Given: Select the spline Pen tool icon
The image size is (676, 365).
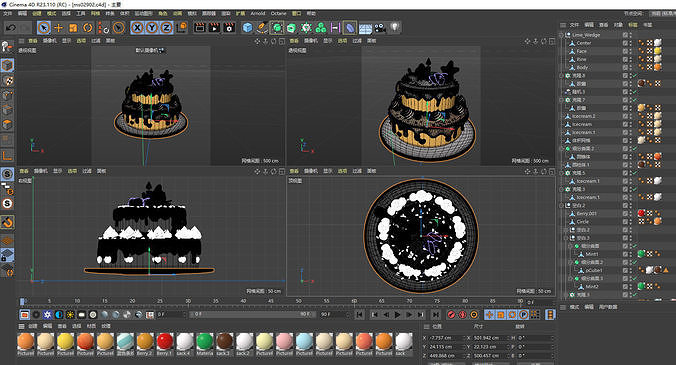Looking at the screenshot, I should (x=262, y=28).
